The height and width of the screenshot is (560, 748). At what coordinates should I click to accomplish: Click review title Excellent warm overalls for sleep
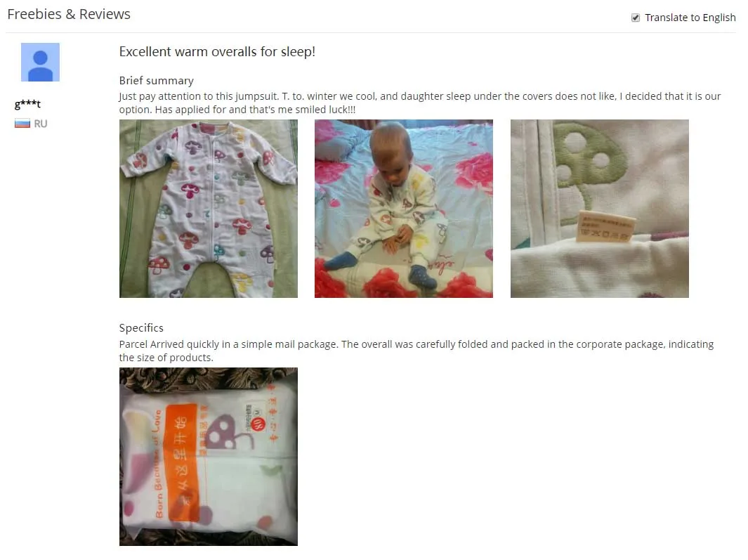pyautogui.click(x=217, y=51)
